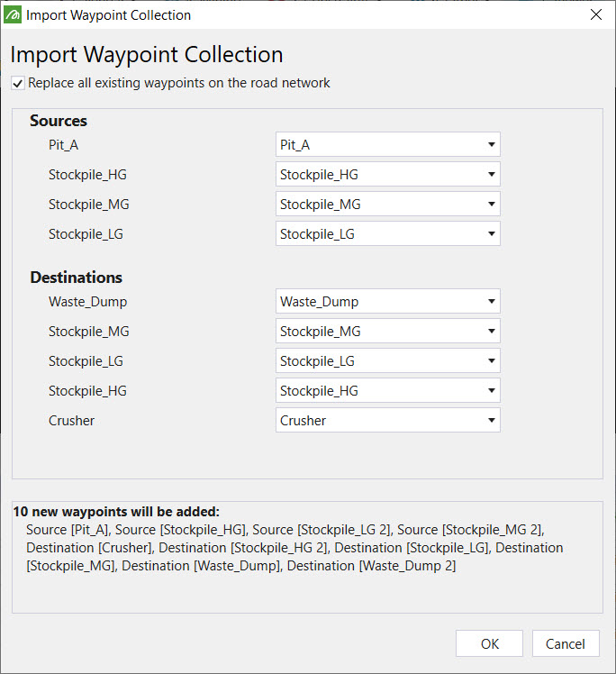Close the Import Waypoint Collection dialog
The height and width of the screenshot is (674, 616).
pos(595,15)
